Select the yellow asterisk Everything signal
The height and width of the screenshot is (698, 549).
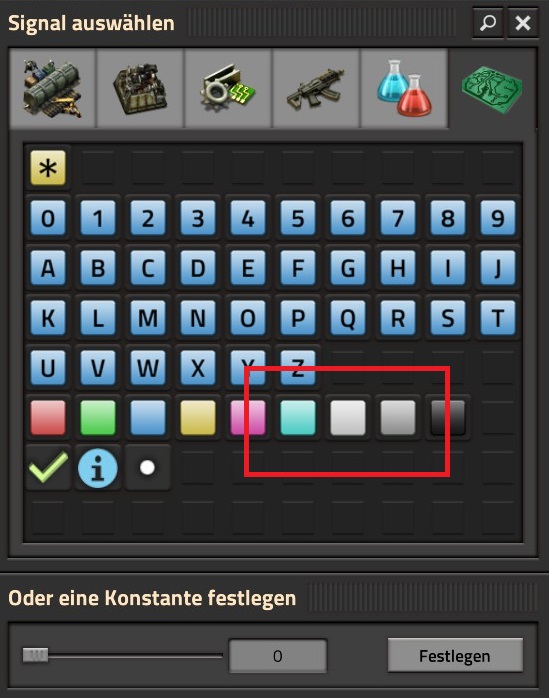(48, 168)
